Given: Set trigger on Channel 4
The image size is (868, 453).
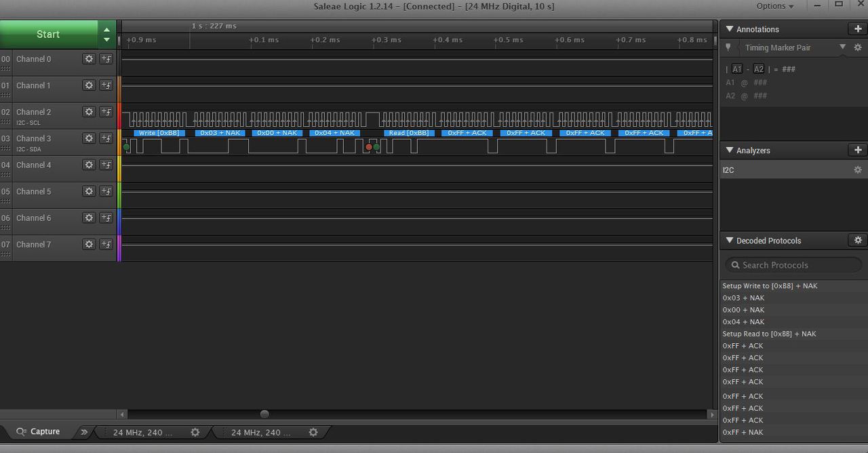Looking at the screenshot, I should coord(106,165).
